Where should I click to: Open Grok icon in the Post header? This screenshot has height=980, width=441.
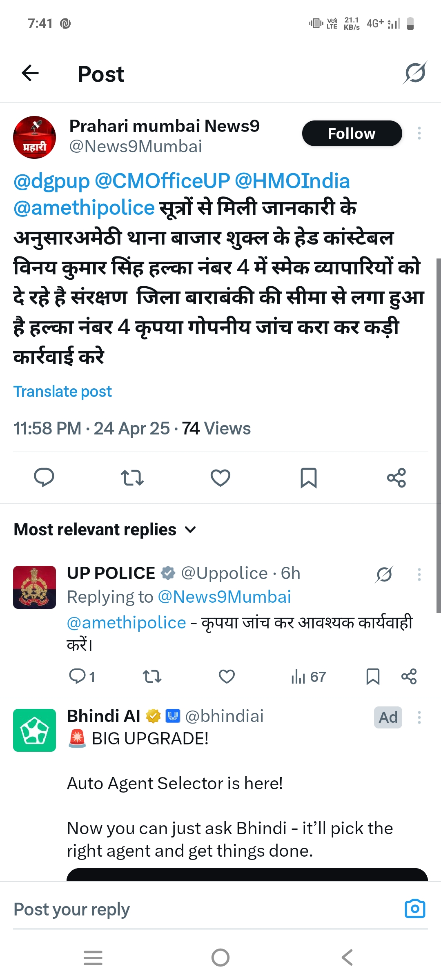[415, 73]
